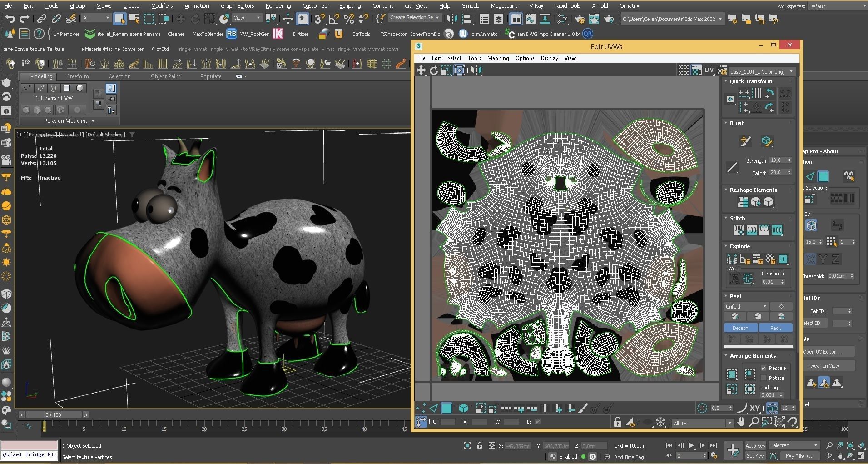The width and height of the screenshot is (868, 464).
Task: Click the Peel settings gear icon
Action: 781,306
